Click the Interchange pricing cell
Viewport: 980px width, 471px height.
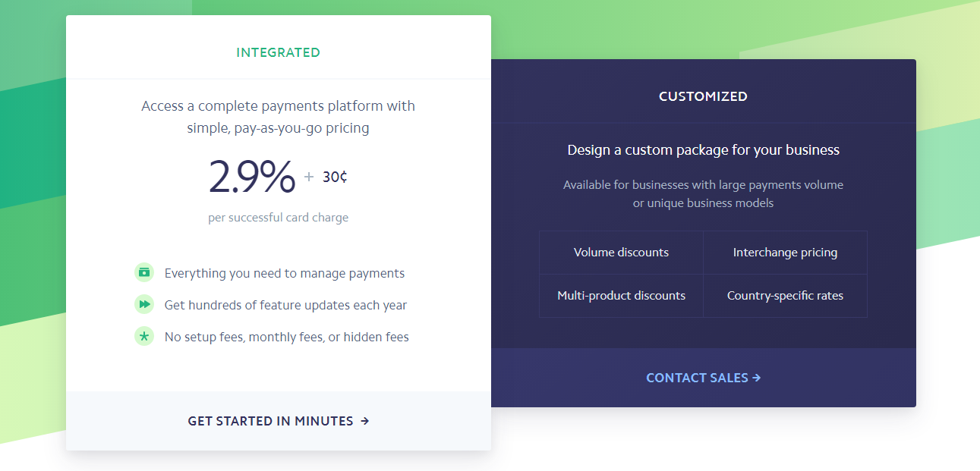click(x=785, y=253)
